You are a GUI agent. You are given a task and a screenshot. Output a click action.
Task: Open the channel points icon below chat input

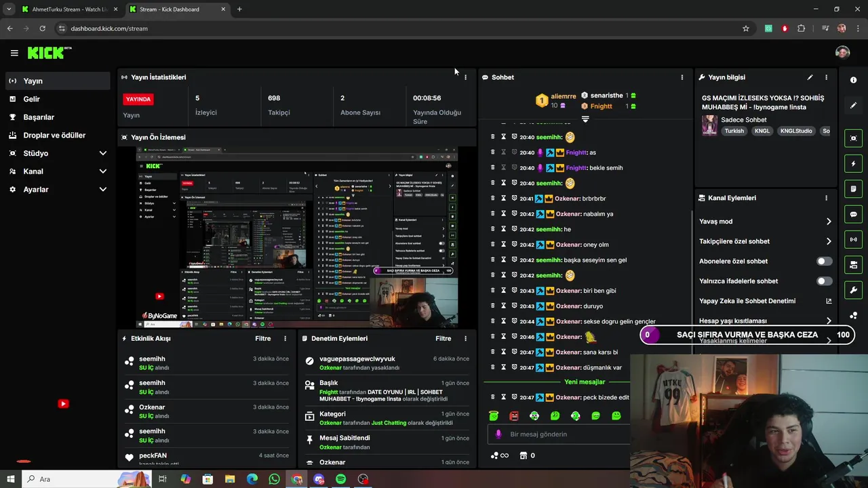tap(495, 455)
